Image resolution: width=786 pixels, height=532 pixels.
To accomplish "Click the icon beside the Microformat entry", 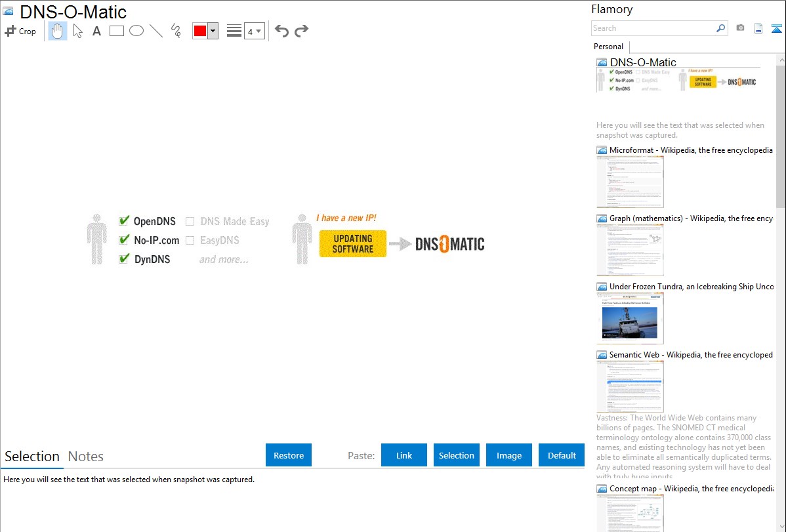I will pos(602,150).
